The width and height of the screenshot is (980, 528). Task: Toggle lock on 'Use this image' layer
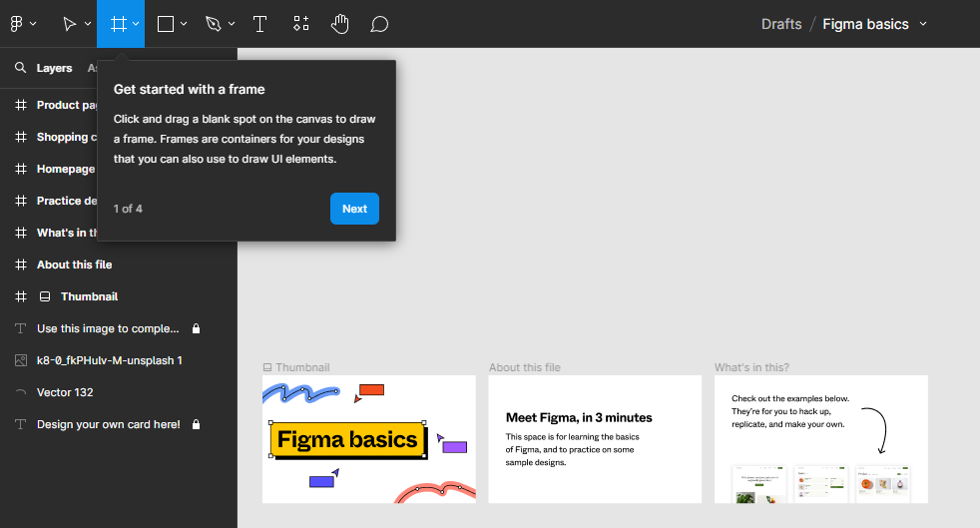pos(197,328)
